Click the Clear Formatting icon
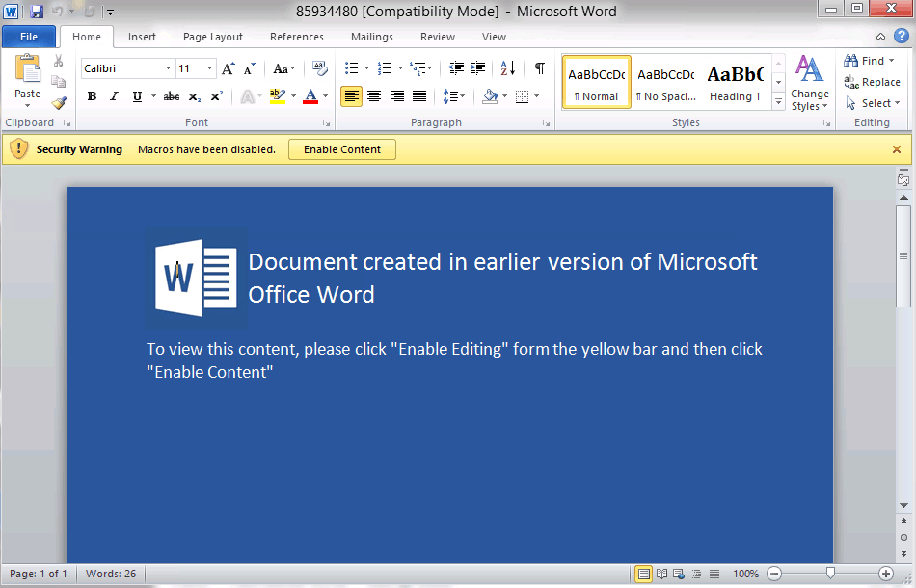Viewport: 916px width, 588px height. coord(320,68)
